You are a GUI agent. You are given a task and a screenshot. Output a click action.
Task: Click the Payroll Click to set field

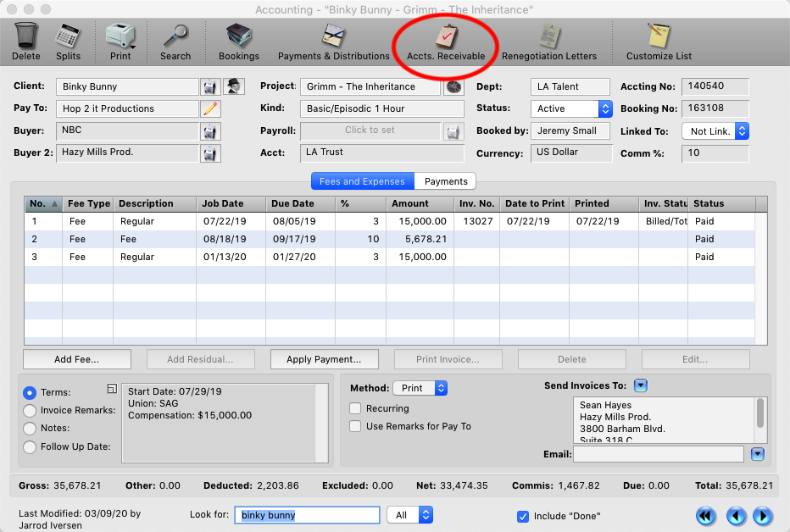click(370, 130)
